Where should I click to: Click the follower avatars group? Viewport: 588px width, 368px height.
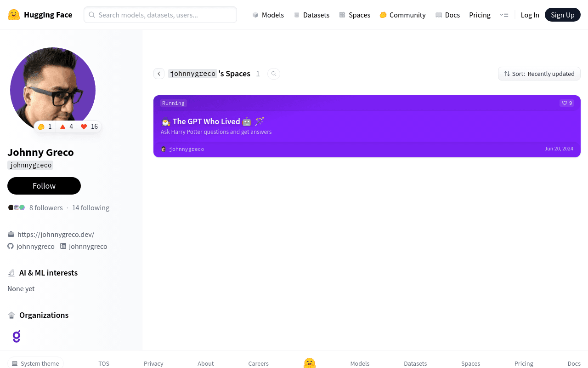pos(17,207)
